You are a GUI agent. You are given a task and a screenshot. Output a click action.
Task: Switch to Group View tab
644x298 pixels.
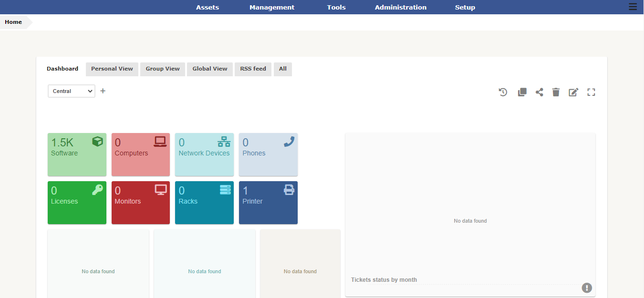coord(163,69)
